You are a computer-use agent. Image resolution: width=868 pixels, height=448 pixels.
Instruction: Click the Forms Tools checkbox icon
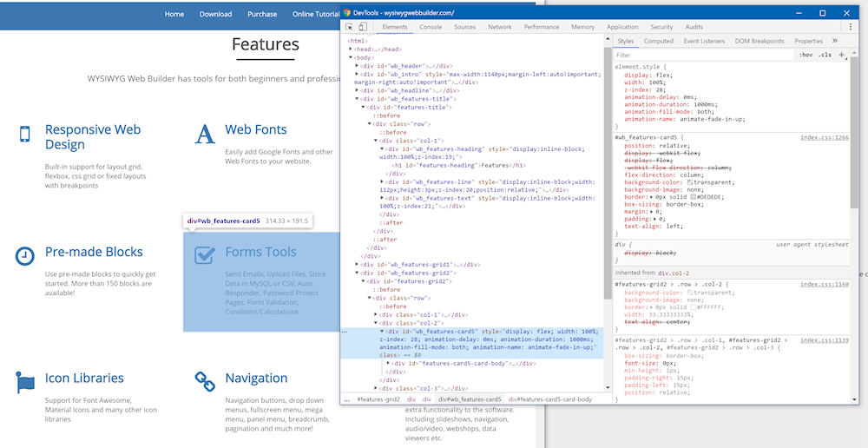205,255
